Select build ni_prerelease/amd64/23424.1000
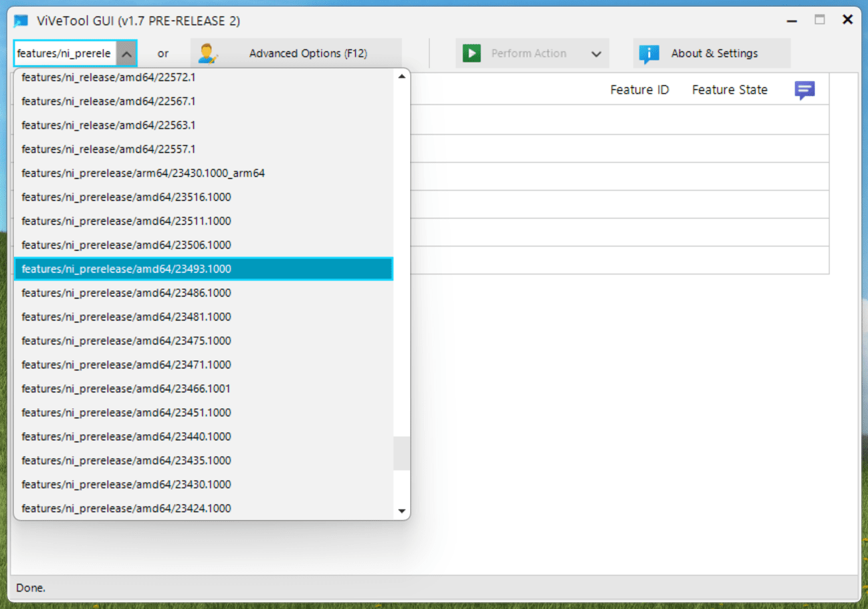 pyautogui.click(x=203, y=508)
